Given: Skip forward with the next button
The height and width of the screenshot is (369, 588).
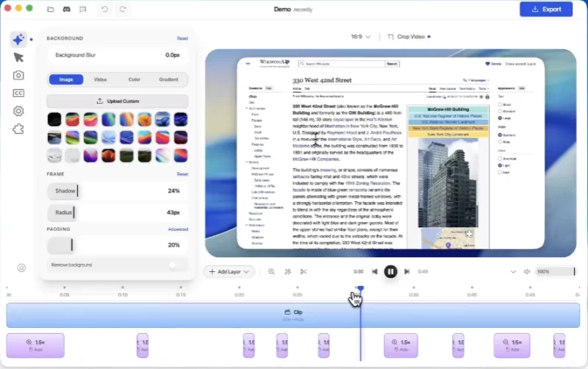Looking at the screenshot, I should (407, 271).
